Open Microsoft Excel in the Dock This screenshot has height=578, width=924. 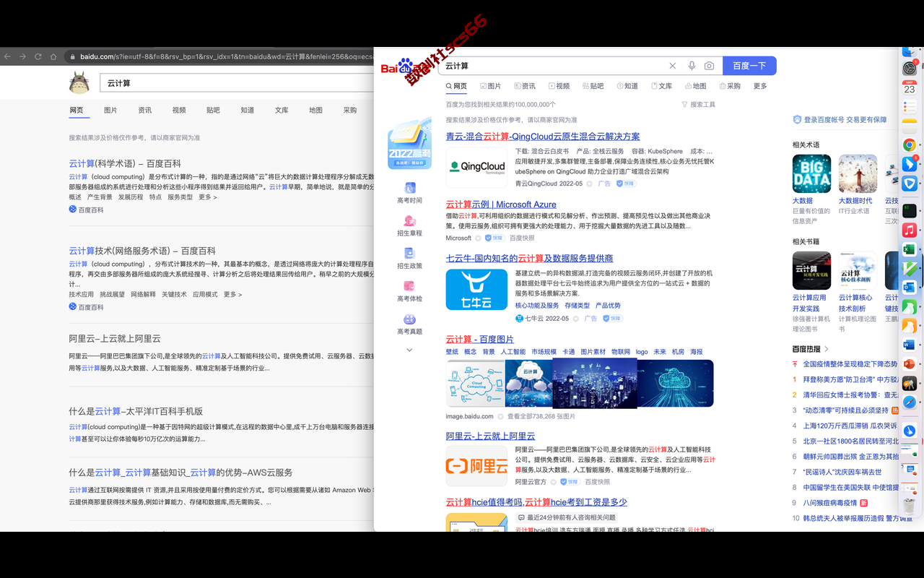tap(910, 249)
